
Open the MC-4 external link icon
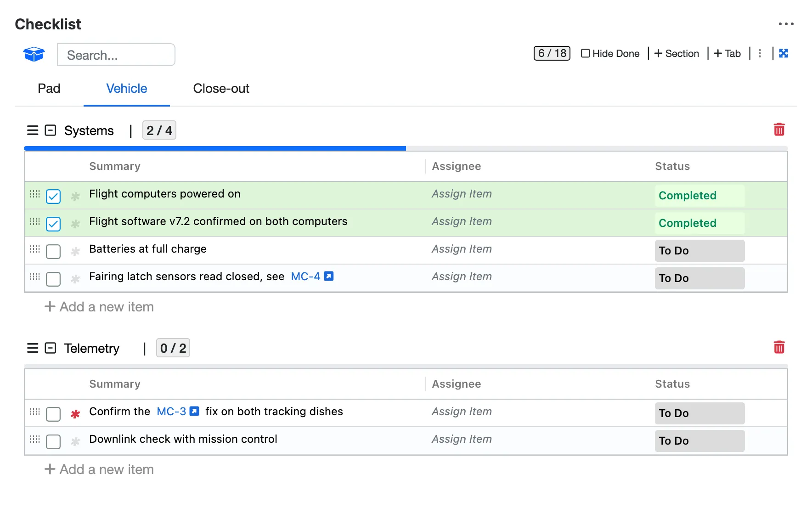(x=329, y=276)
